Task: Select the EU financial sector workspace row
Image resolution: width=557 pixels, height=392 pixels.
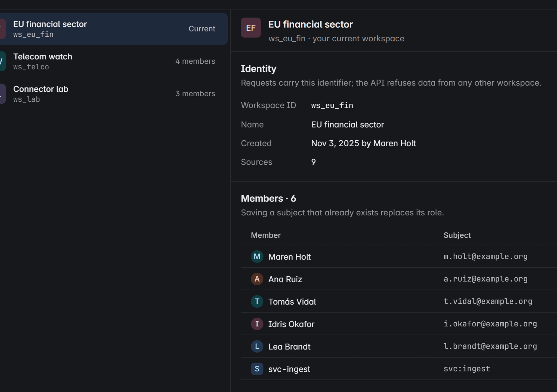Action: [x=114, y=29]
